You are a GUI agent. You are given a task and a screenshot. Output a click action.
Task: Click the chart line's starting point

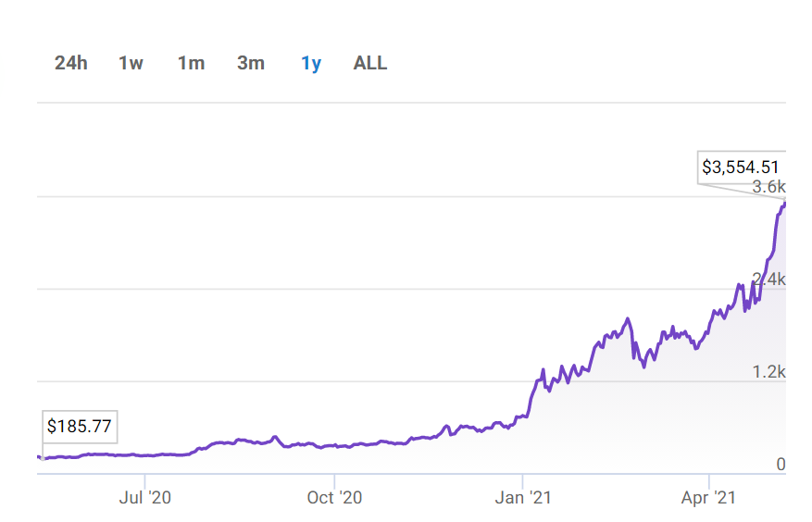[40, 457]
